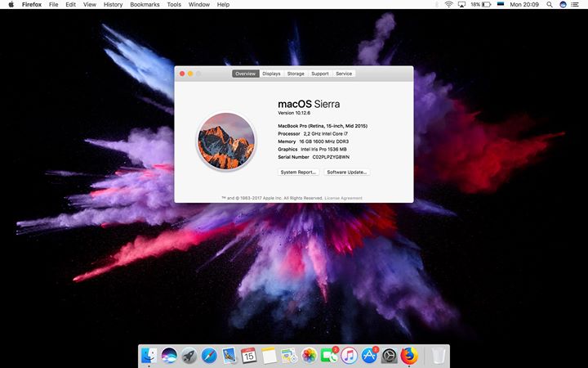This screenshot has height=368, width=588.
Task: Open the Tools menu
Action: (x=174, y=5)
